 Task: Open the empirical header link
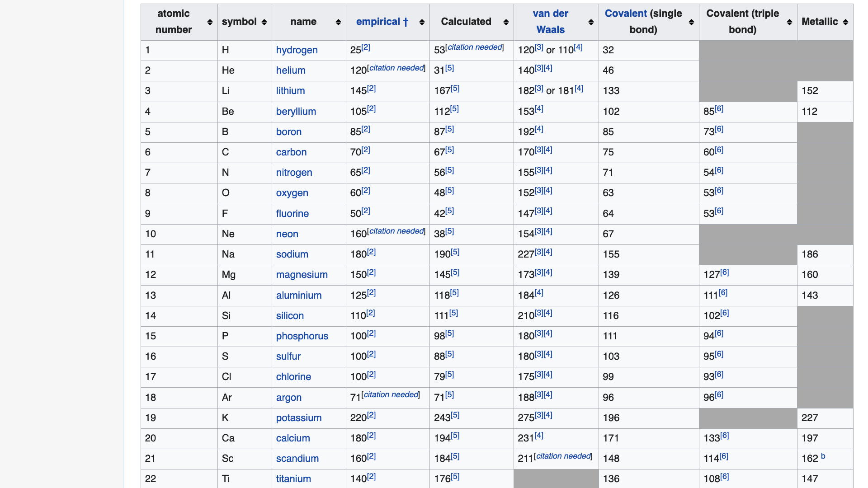tap(378, 22)
